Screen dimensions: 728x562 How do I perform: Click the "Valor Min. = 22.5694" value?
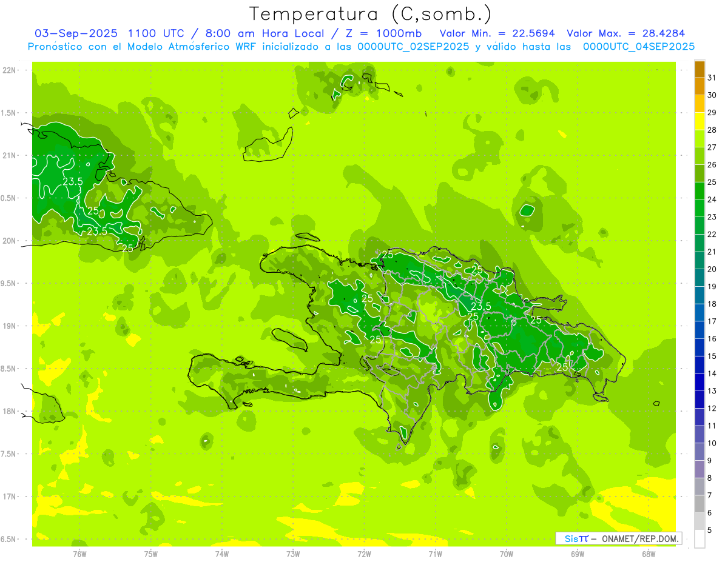tap(497, 33)
